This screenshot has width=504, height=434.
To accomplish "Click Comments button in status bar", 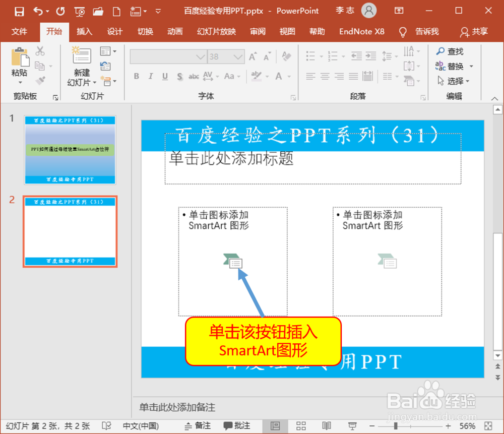I will click(236, 426).
